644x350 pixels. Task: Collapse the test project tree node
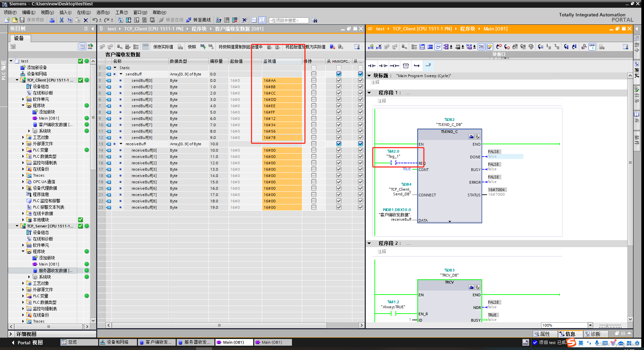pyautogui.click(x=11, y=61)
